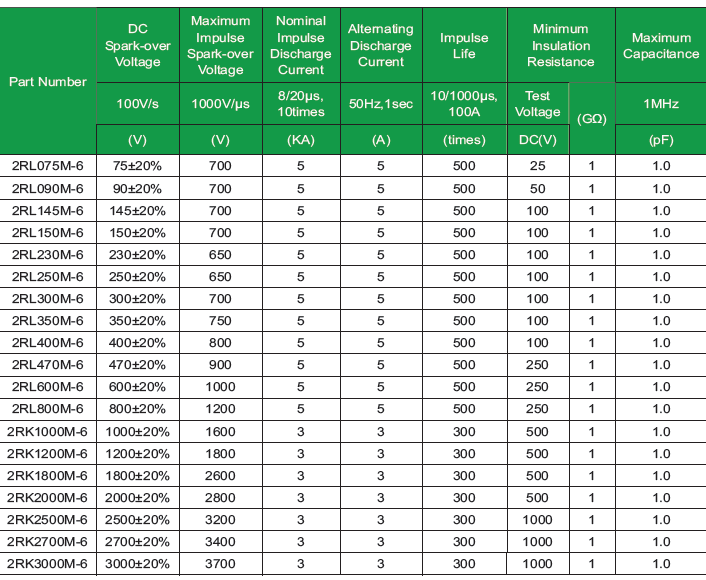Select part number 2RK3000M-6
This screenshot has height=580, width=706.
(47, 564)
